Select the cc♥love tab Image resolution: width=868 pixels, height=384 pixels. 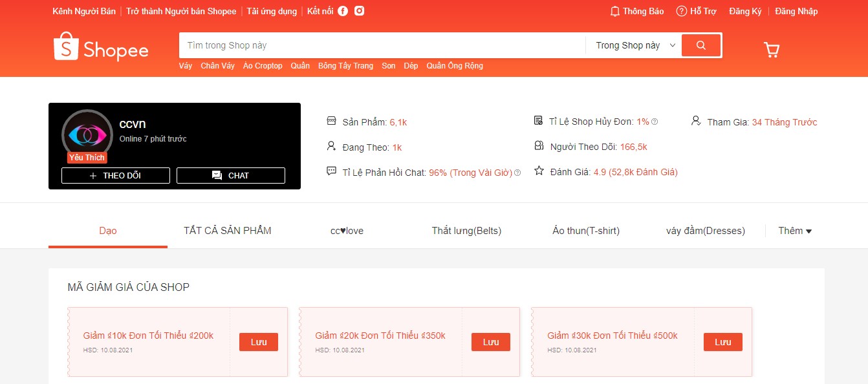(347, 231)
